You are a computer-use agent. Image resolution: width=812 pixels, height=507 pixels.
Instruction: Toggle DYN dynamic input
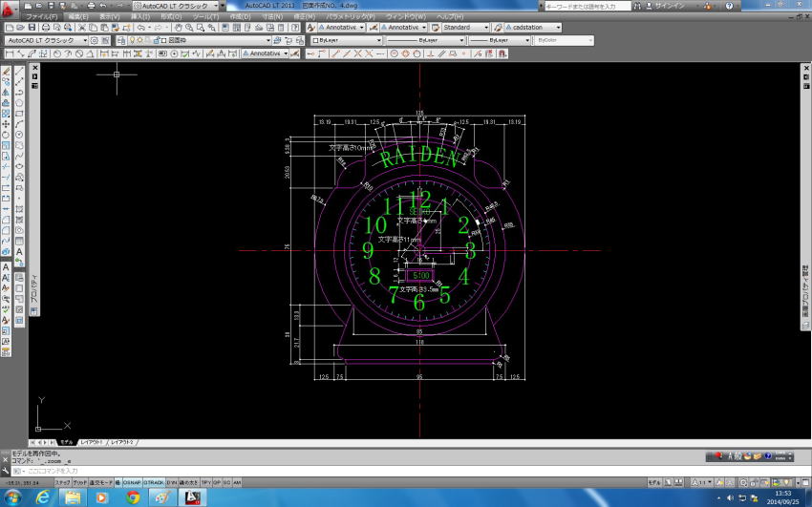[x=171, y=482]
